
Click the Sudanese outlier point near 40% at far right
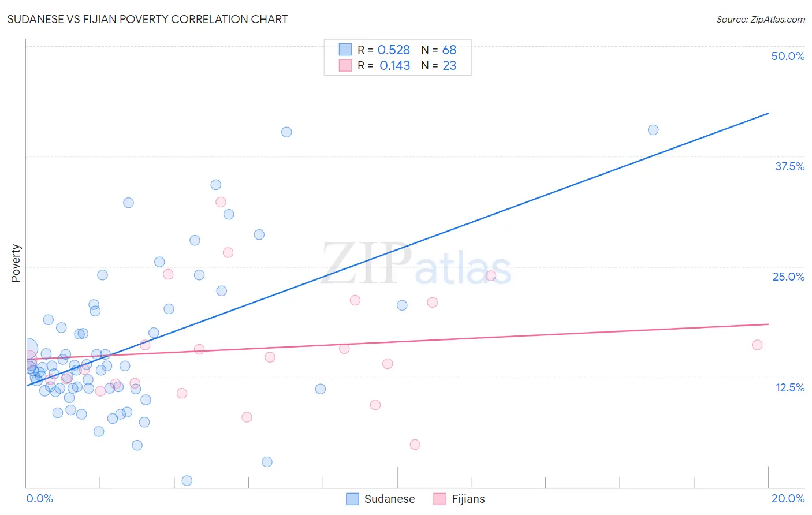tap(653, 130)
